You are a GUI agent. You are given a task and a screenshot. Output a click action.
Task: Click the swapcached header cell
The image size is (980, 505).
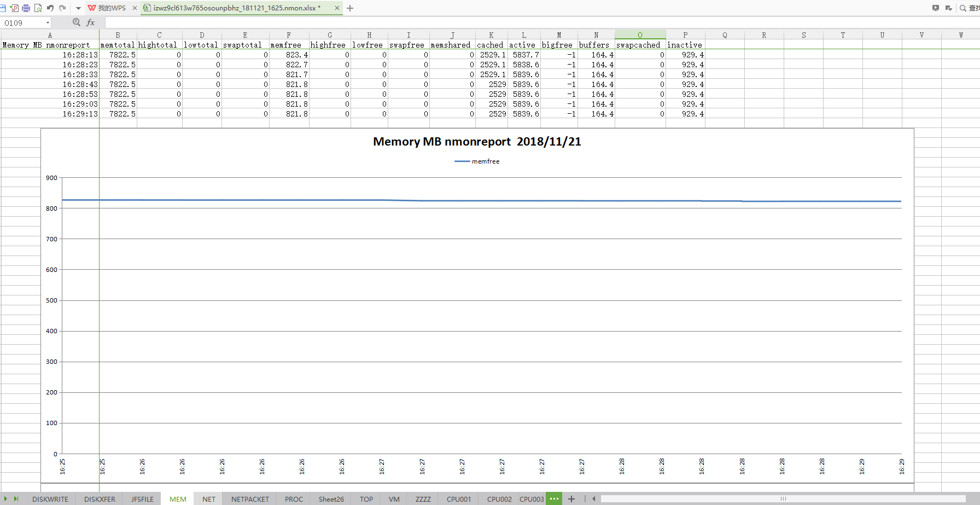point(640,45)
